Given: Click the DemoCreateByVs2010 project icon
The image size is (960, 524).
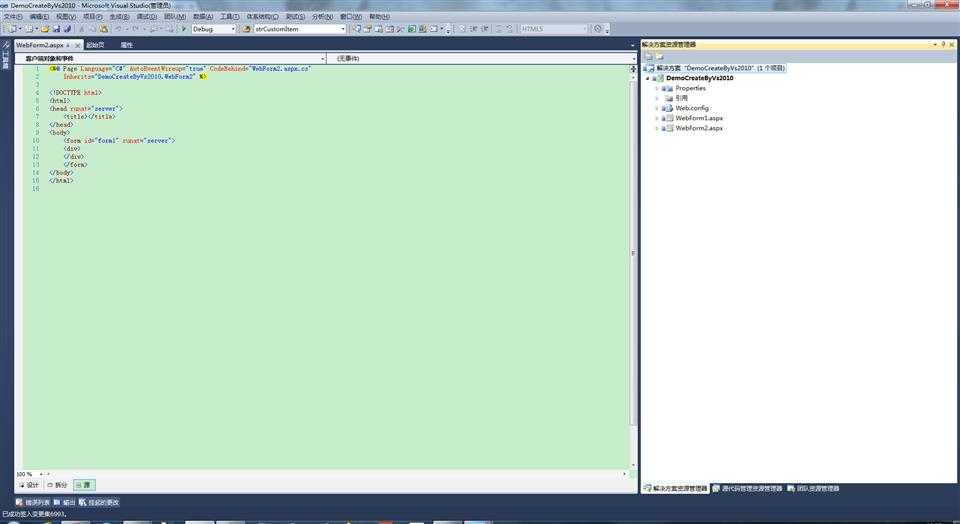Looking at the screenshot, I should 659,78.
